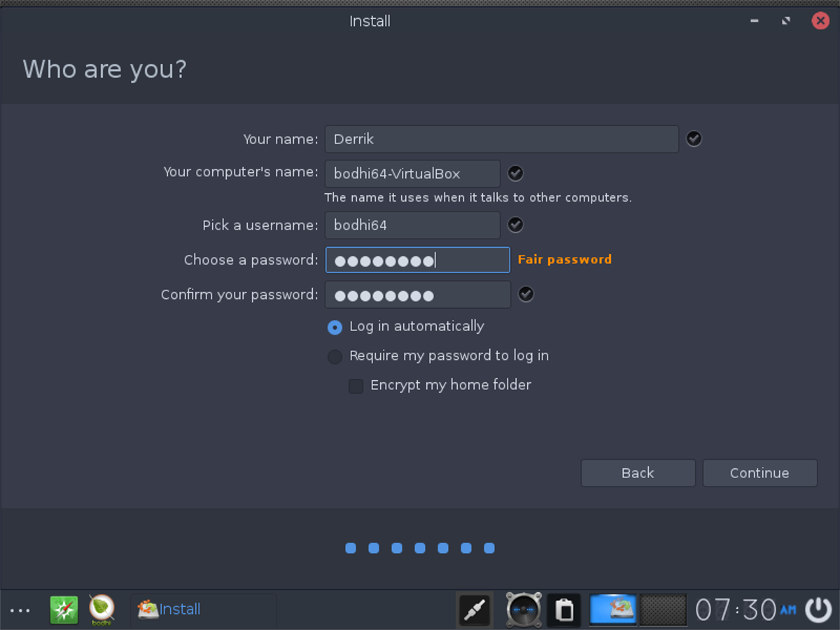Click the Your name text field
Screen dimensions: 840x630
point(501,139)
